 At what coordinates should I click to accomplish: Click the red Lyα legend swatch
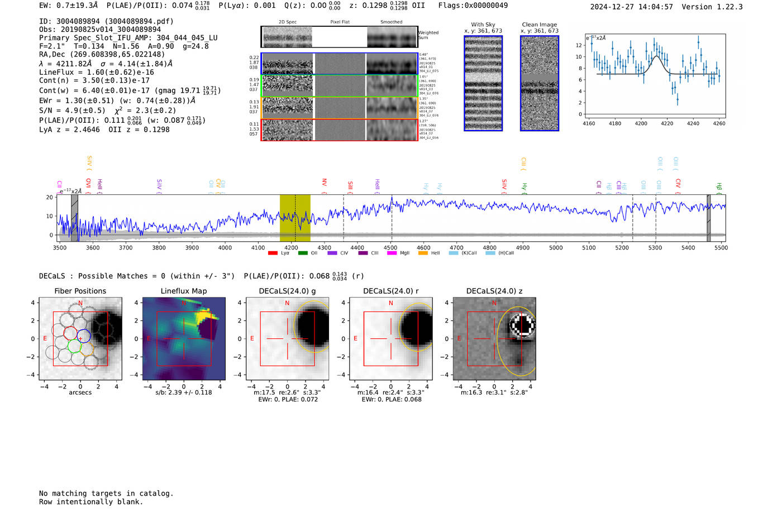coord(273,253)
